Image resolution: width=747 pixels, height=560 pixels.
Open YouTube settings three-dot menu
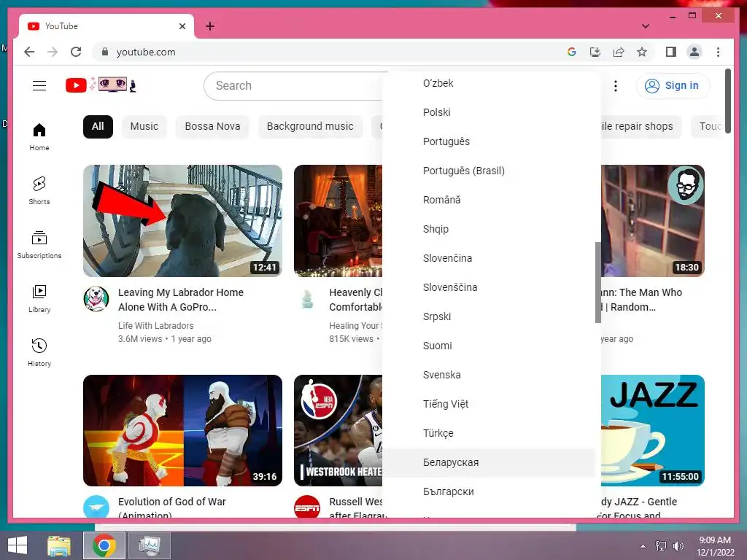[616, 86]
